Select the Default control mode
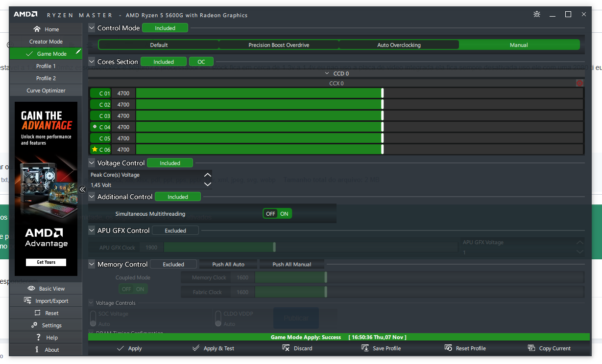Image resolution: width=602 pixels, height=364 pixels. 159,45
